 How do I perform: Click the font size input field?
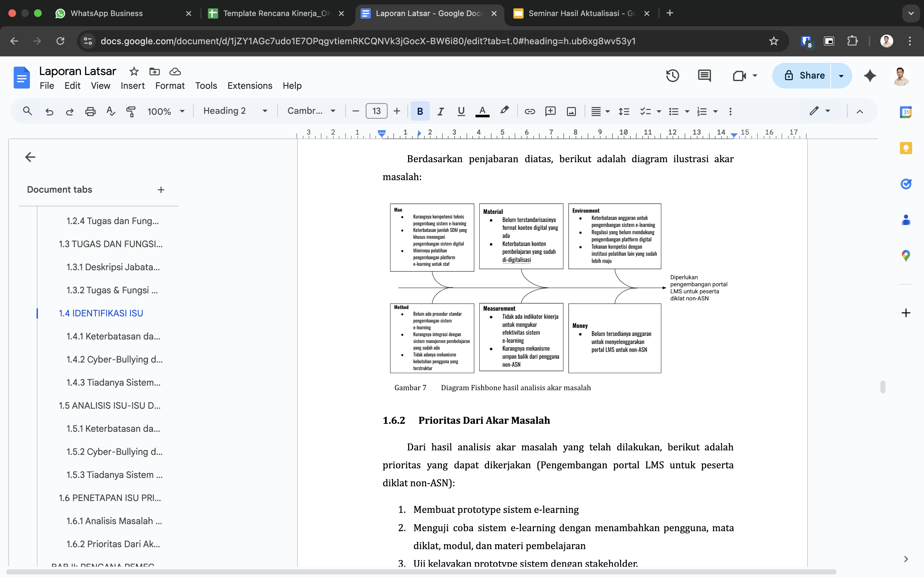pyautogui.click(x=376, y=111)
